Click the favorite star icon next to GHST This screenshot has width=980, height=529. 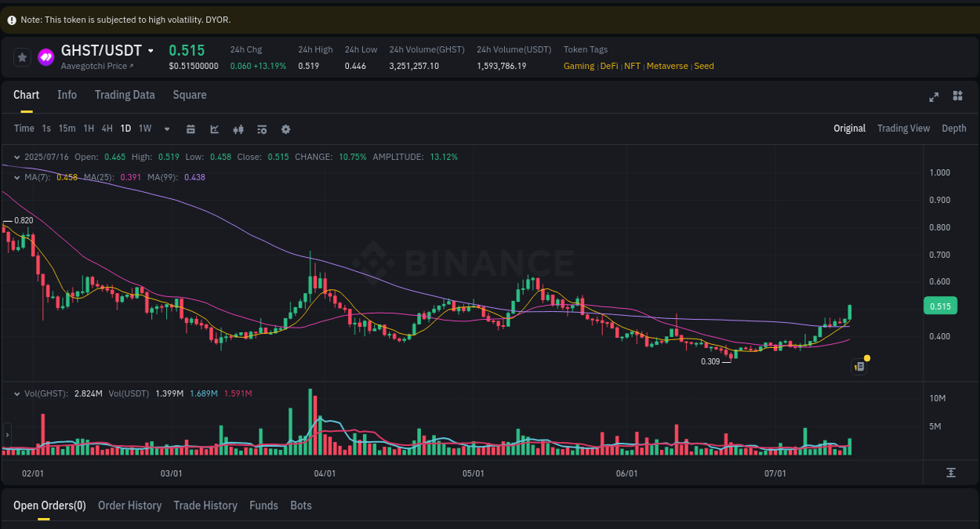(x=22, y=56)
